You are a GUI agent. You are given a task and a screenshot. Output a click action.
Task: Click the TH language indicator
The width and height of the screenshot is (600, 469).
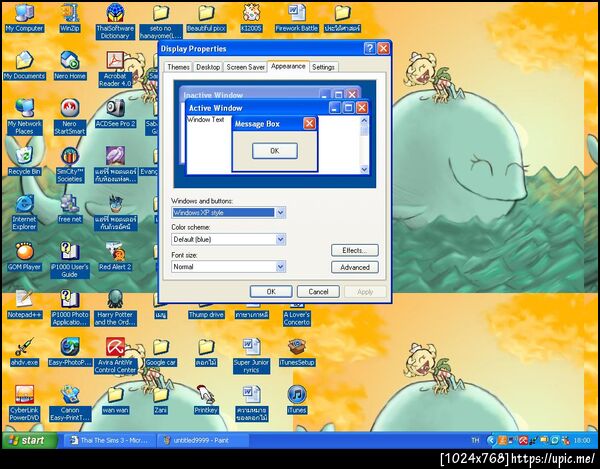tap(475, 440)
